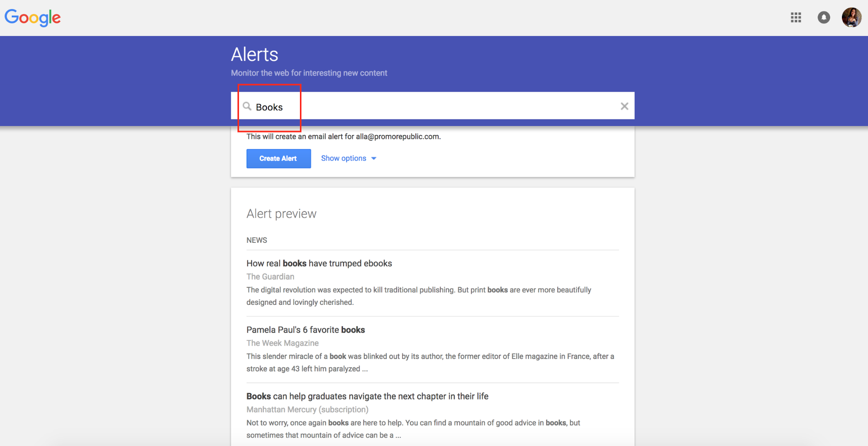Click the slender miracle snippet text

click(430, 362)
